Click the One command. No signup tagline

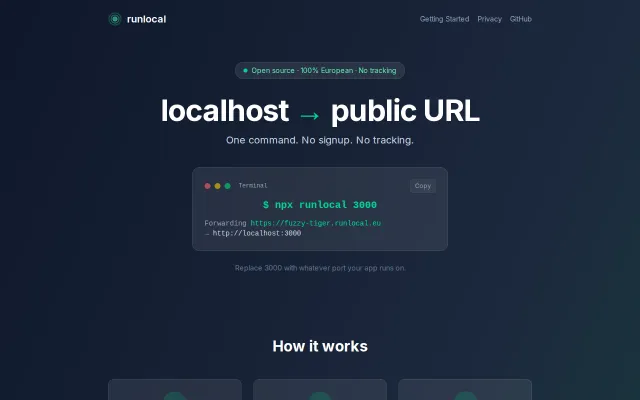[x=320, y=140]
